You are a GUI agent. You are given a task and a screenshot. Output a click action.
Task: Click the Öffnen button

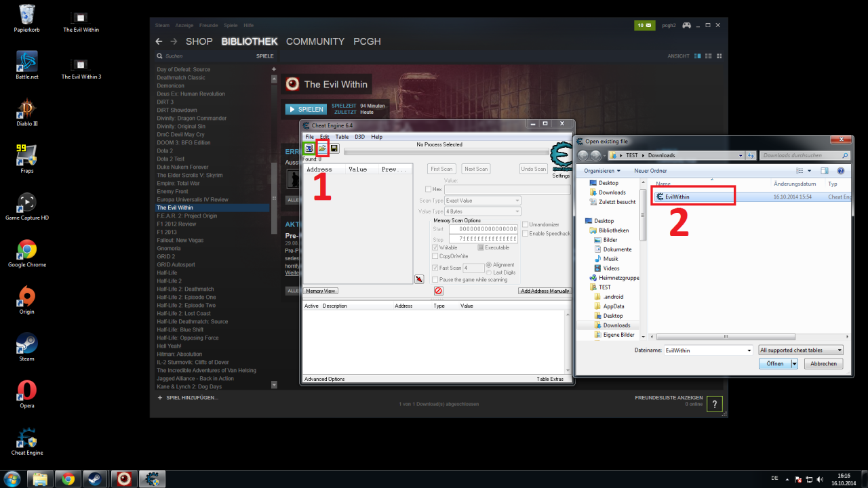(774, 363)
